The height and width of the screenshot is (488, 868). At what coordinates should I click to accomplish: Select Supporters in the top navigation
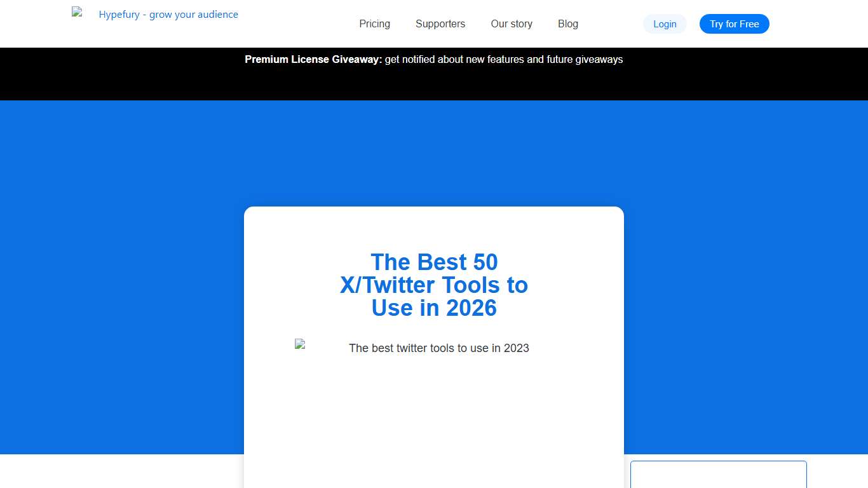point(440,24)
